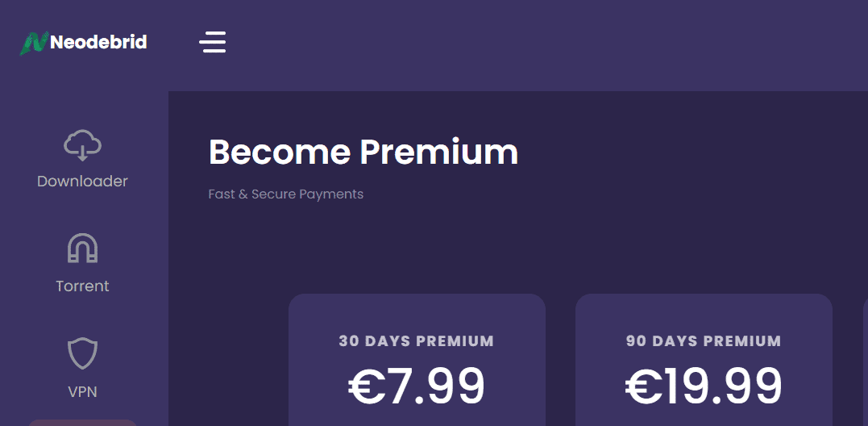The width and height of the screenshot is (868, 426).
Task: Select the Torrent label in sidebar
Action: coord(82,286)
